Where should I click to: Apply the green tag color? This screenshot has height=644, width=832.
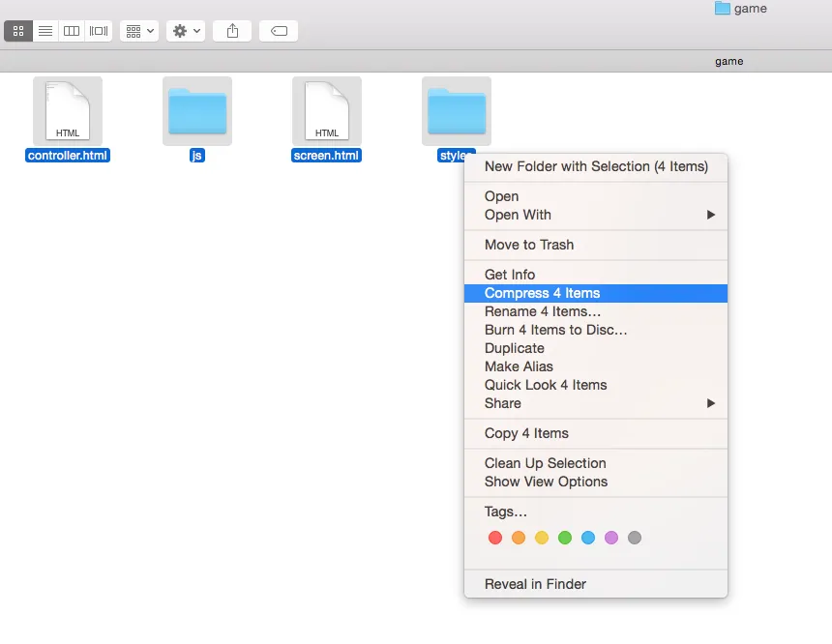(x=565, y=538)
